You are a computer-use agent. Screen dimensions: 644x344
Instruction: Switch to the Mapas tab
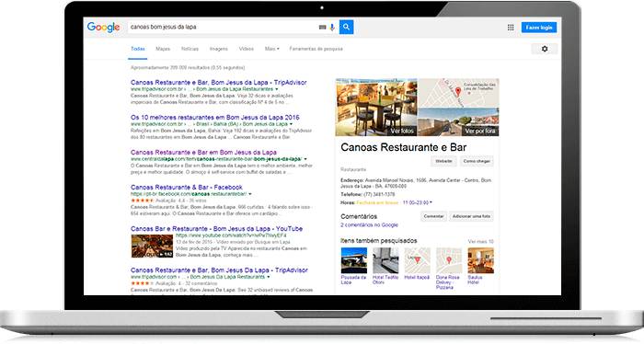click(x=163, y=49)
